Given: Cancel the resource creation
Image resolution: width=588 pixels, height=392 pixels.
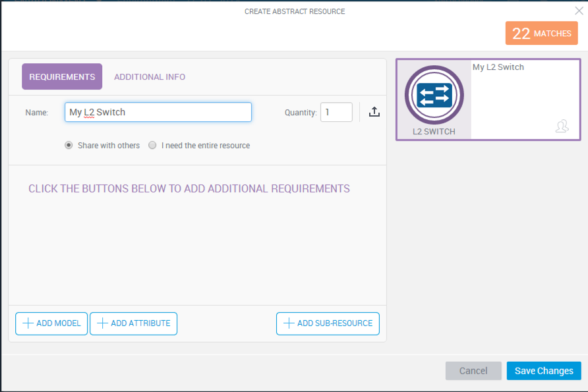Looking at the screenshot, I should coord(473,371).
